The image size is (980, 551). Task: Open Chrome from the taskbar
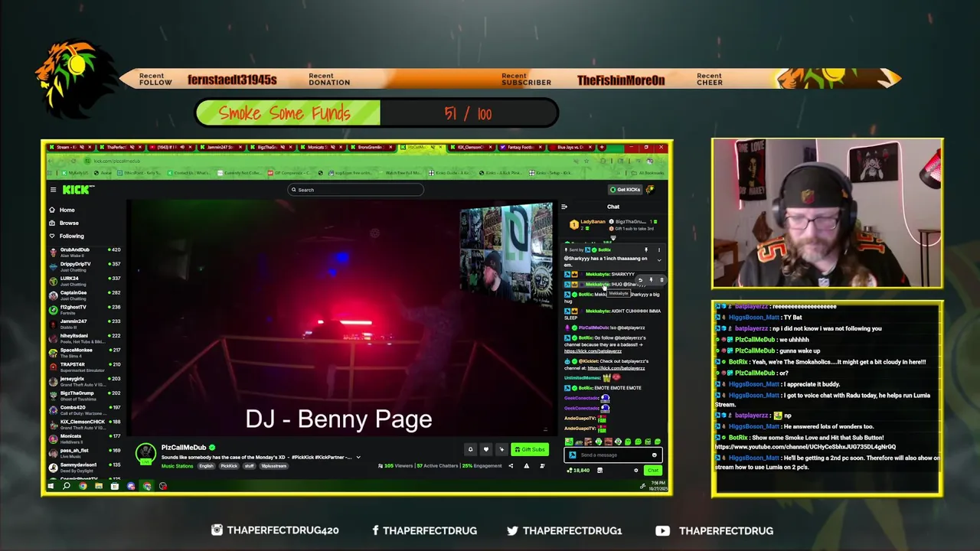click(x=83, y=486)
